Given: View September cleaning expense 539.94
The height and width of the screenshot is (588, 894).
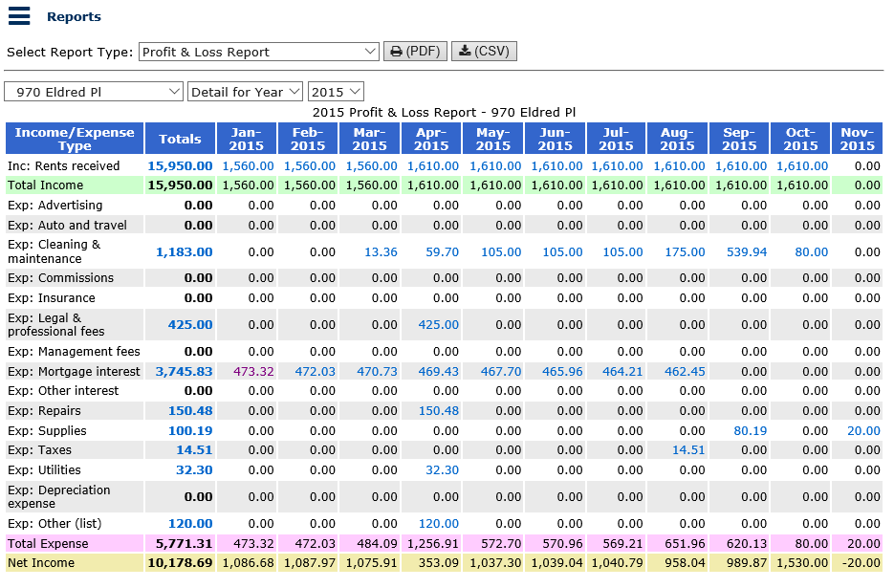Looking at the screenshot, I should (747, 252).
